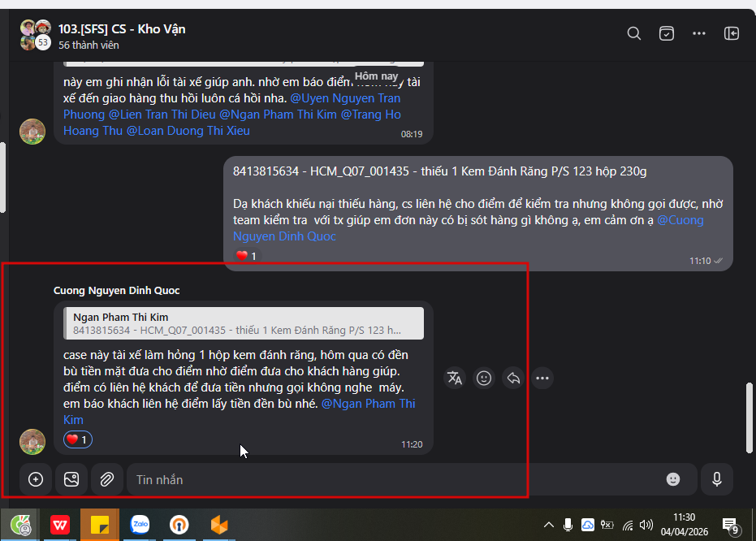Open mention @Uyen Nguyen Tran Phuong

345,98
